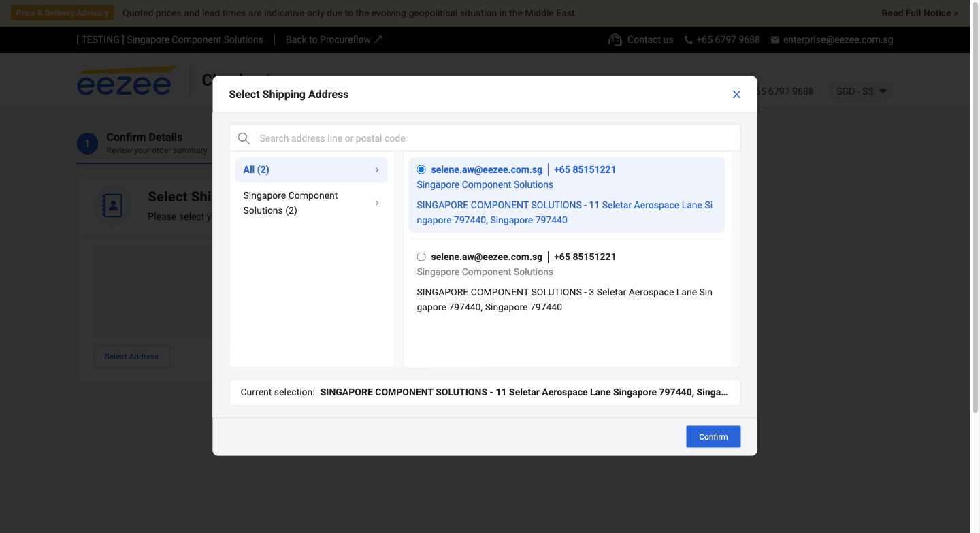Select radio for 3 Seletar Aerospace Lane
This screenshot has width=980, height=533.
click(x=421, y=257)
